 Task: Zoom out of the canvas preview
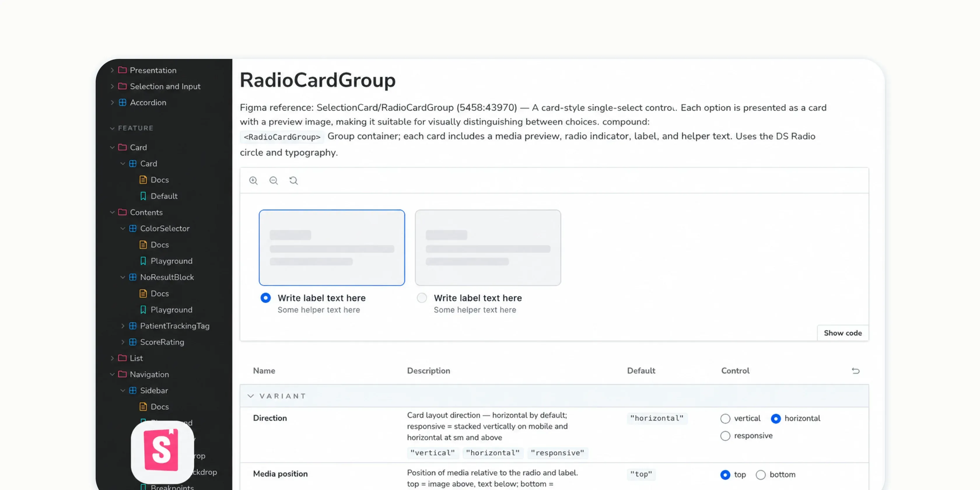(274, 180)
